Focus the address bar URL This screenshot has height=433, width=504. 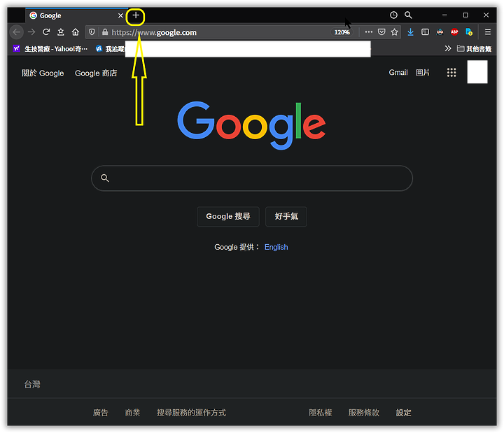154,32
